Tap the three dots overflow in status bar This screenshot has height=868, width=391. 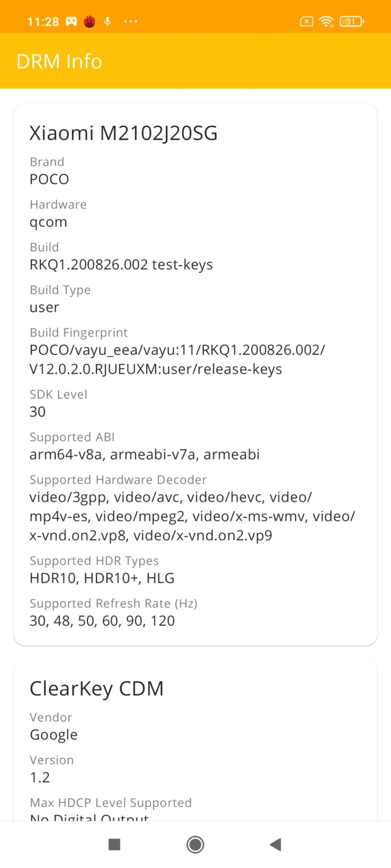tap(131, 21)
